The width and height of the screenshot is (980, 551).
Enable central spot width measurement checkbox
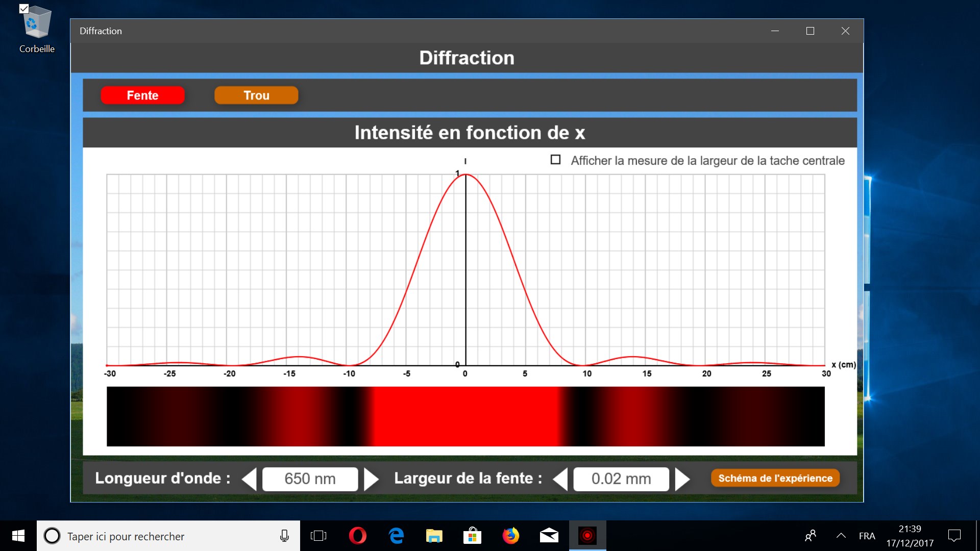[555, 160]
